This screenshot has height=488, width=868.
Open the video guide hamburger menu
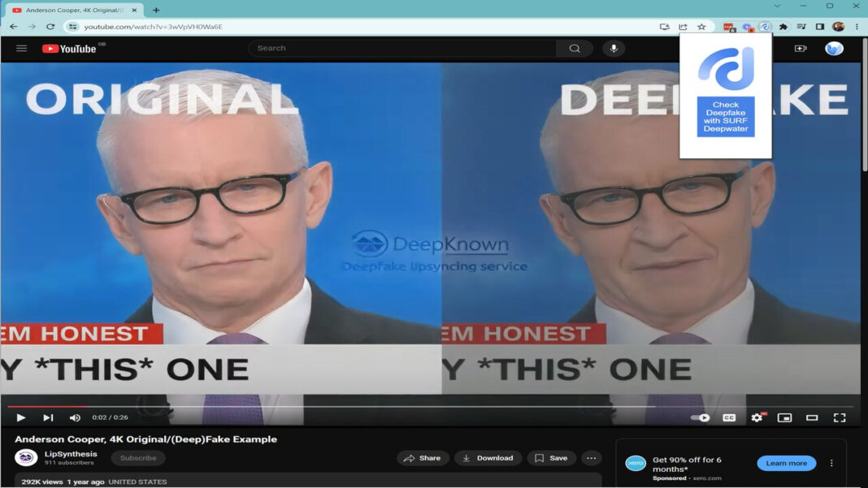click(x=21, y=48)
